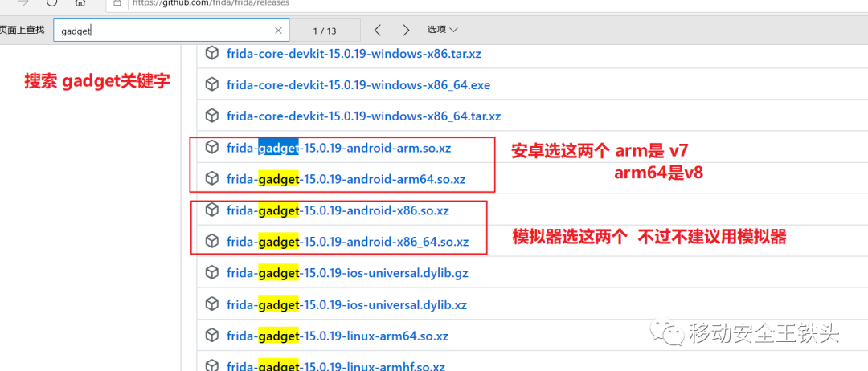
Task: Click the browser refresh button
Action: pos(52,2)
